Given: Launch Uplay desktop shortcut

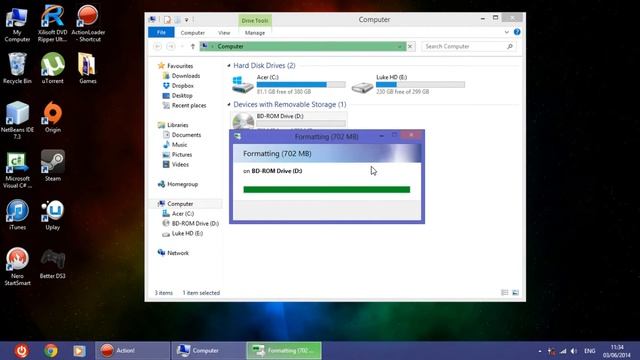Looking at the screenshot, I should [x=53, y=215].
